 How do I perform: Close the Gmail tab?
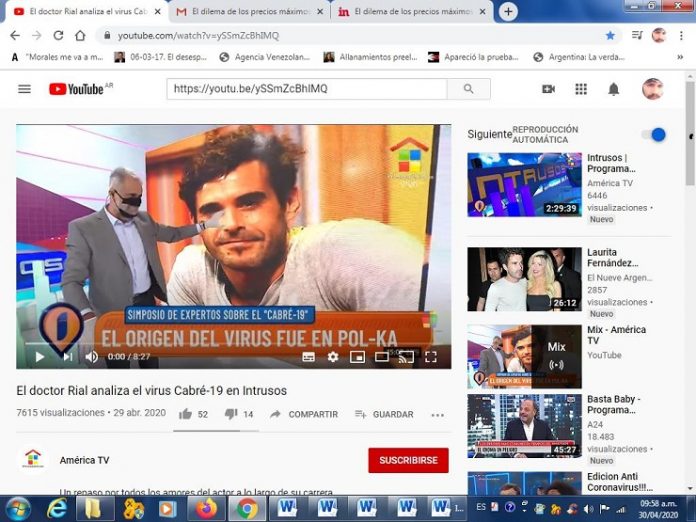[320, 12]
